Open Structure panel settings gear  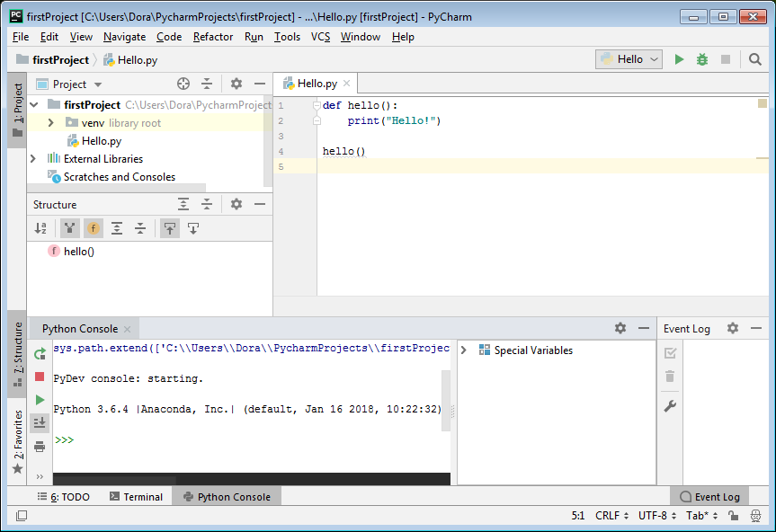[x=236, y=204]
